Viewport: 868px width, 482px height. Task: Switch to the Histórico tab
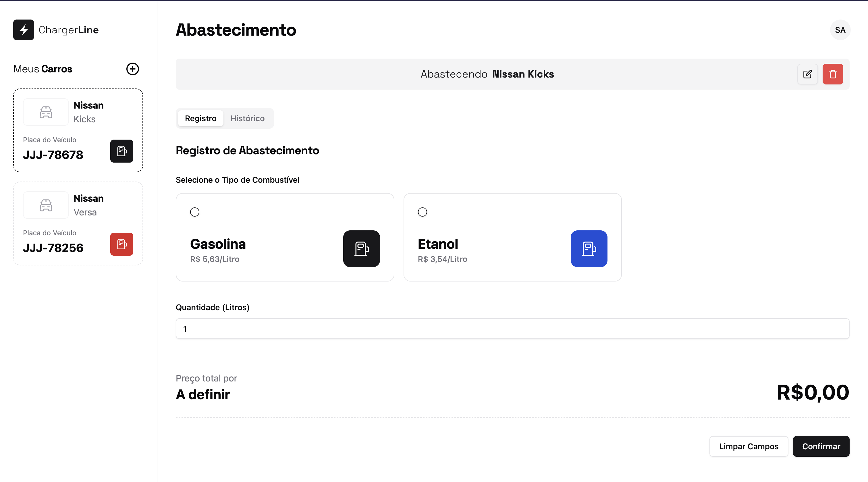click(x=247, y=118)
